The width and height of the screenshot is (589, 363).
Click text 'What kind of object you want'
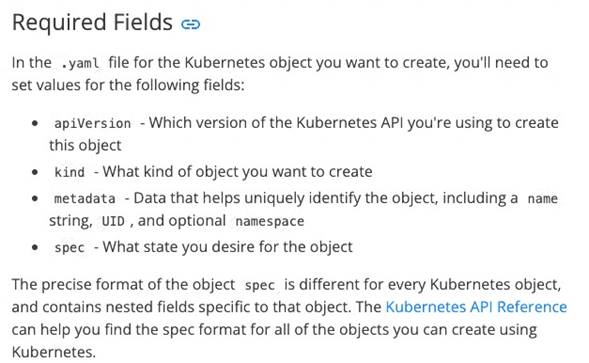point(203,172)
